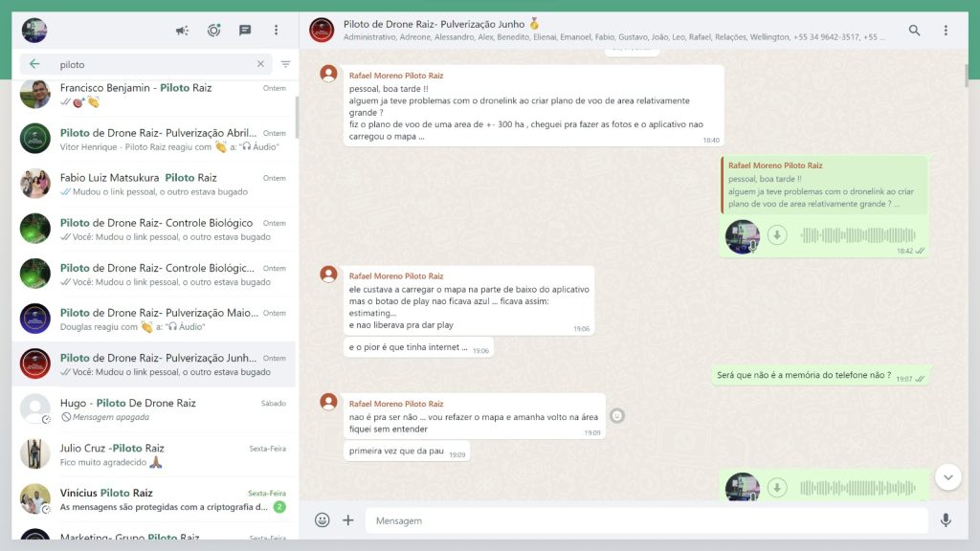The height and width of the screenshot is (551, 980).
Task: Open Piloto de Drone Raiz- Pulverização Abril chat
Action: click(154, 139)
